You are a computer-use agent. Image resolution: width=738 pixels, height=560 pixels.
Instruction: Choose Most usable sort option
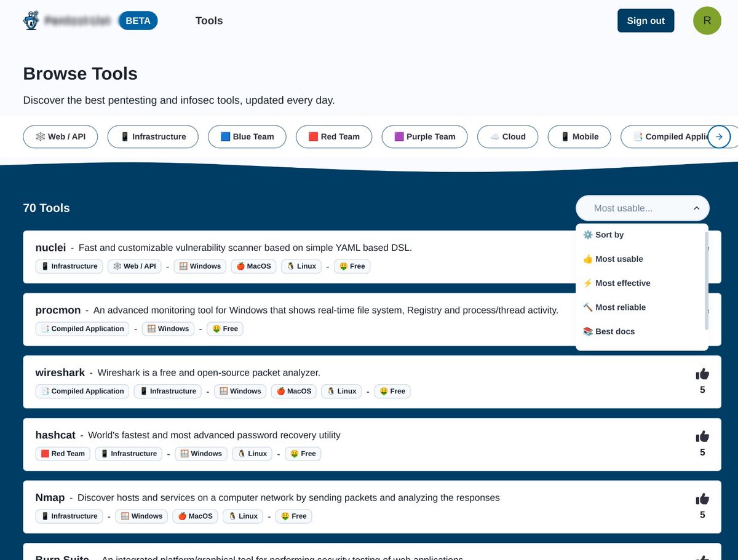[x=641, y=259]
